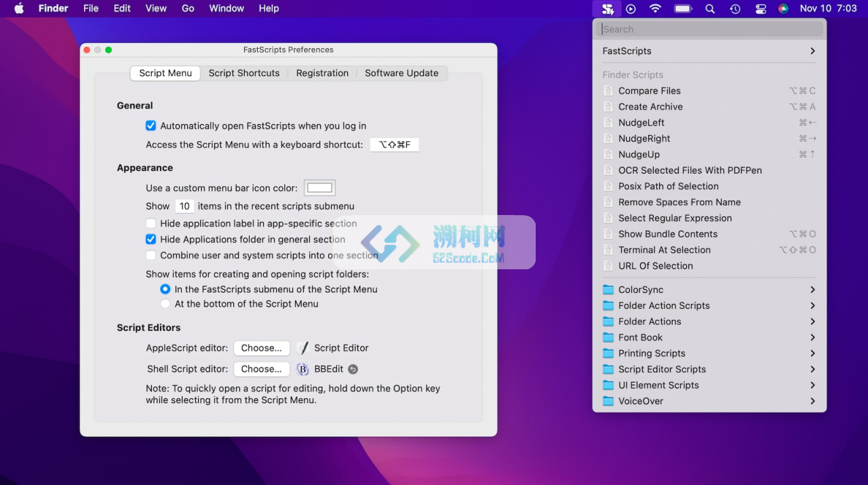Open Spotlight search magnifier icon
Viewport: 868px width, 485px height.
710,9
